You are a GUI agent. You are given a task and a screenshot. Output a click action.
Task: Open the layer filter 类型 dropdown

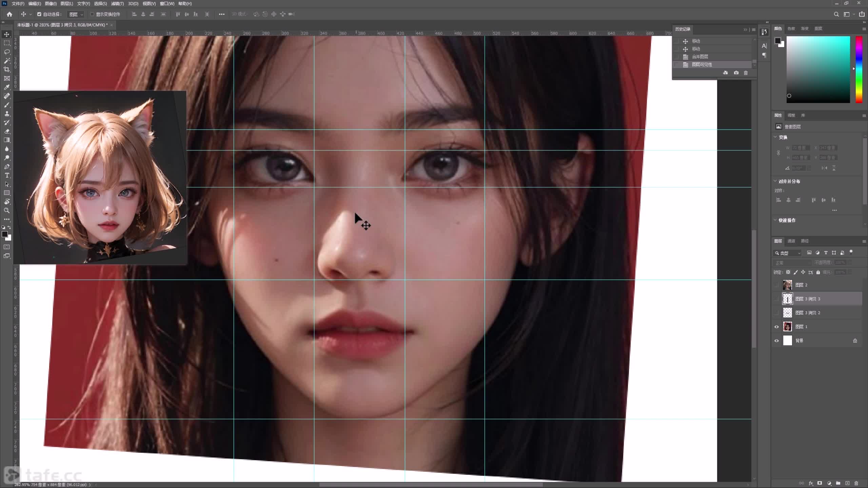788,253
